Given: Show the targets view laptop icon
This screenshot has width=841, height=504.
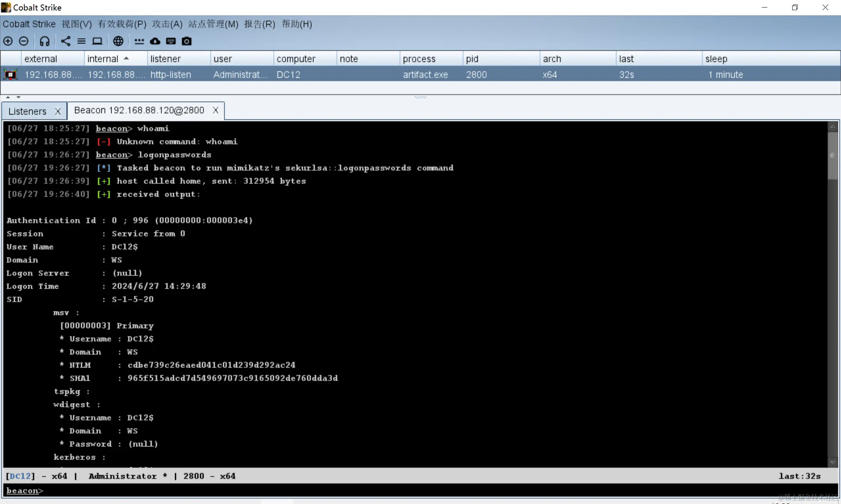Looking at the screenshot, I should pos(97,41).
